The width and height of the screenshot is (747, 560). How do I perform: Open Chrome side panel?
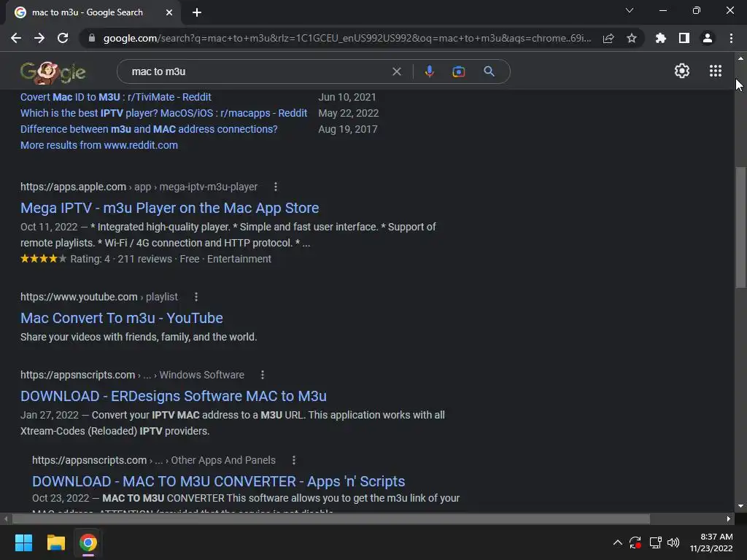coord(684,38)
